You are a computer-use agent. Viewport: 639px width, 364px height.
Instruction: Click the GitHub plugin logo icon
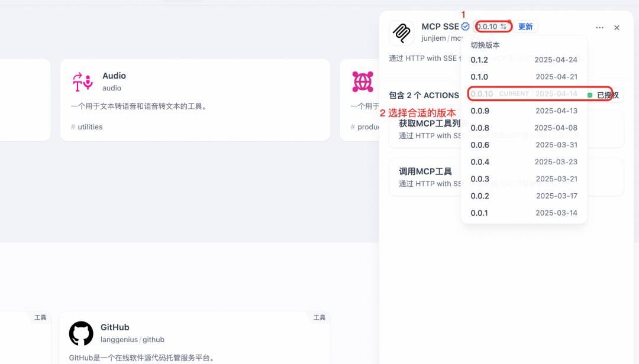(80, 333)
